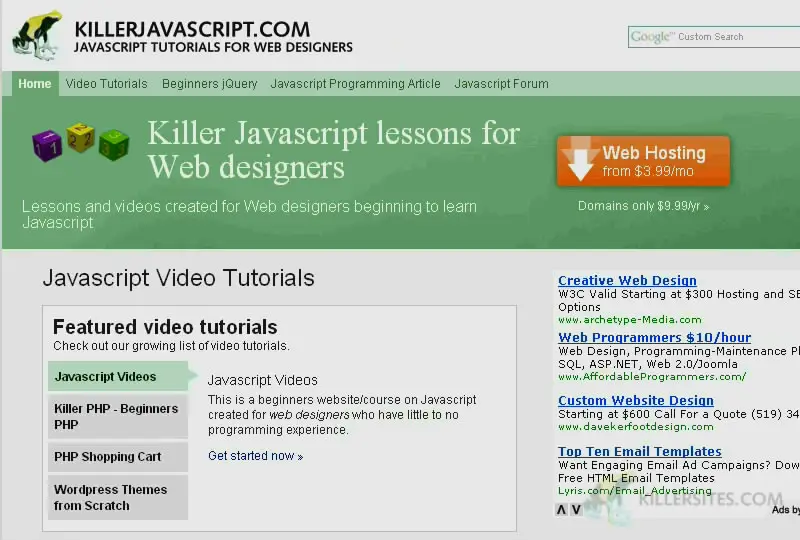Select the PHP Shopping Cart tab
Image resolution: width=800 pixels, height=540 pixels.
tap(118, 457)
